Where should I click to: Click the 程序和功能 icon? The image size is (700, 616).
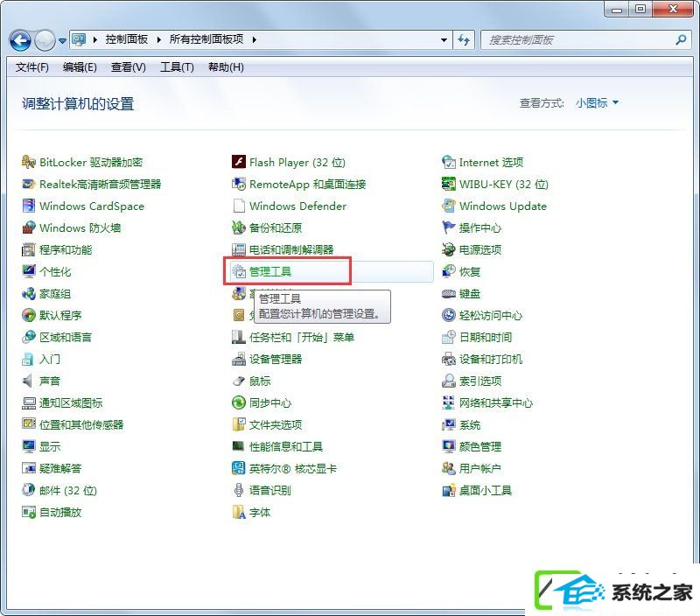point(29,249)
